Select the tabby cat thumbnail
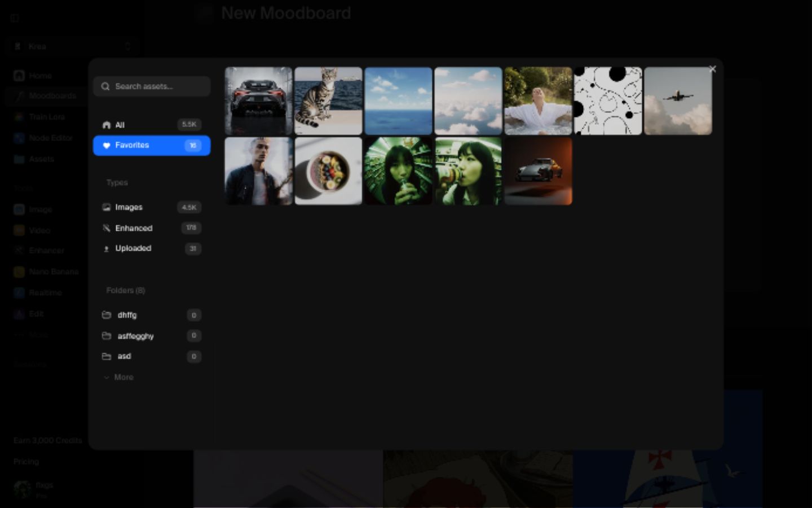This screenshot has height=508, width=812. [x=329, y=101]
